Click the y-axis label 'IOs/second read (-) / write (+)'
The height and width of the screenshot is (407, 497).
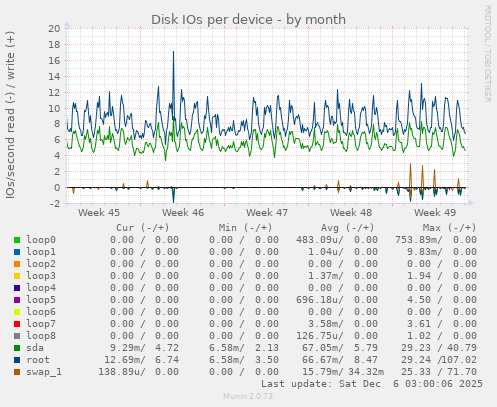pyautogui.click(x=10, y=115)
